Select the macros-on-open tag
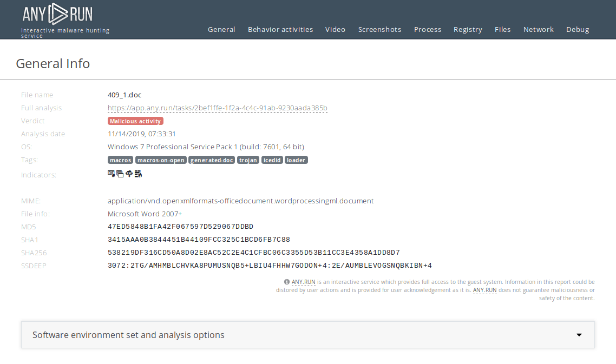Image resolution: width=616 pixels, height=364 pixels. point(161,160)
